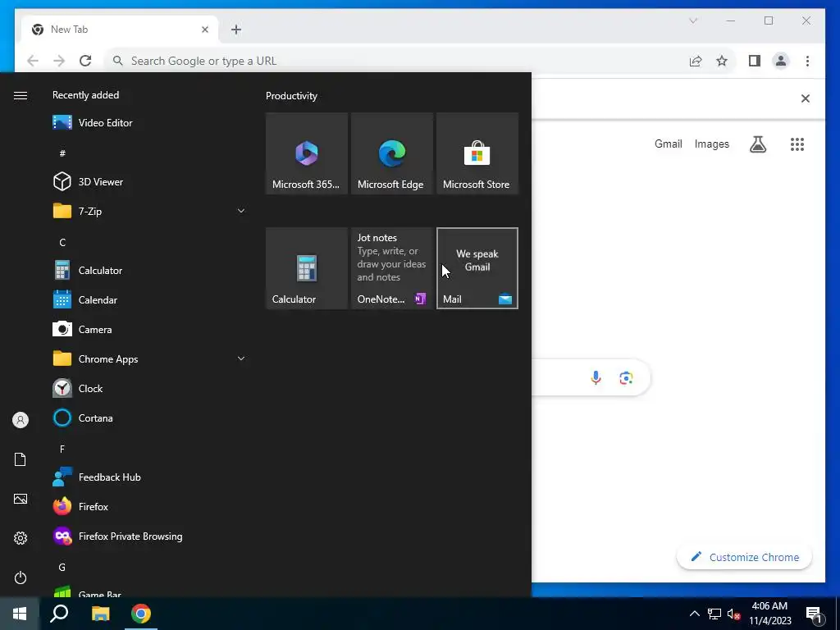Open Pictures from Start sidebar
Screen dimensions: 840x630
(x=21, y=499)
